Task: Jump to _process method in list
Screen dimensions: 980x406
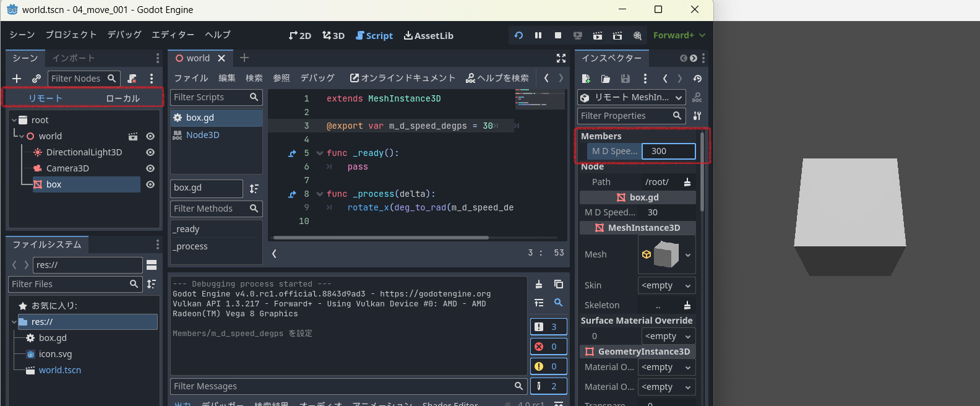Action: click(x=217, y=246)
